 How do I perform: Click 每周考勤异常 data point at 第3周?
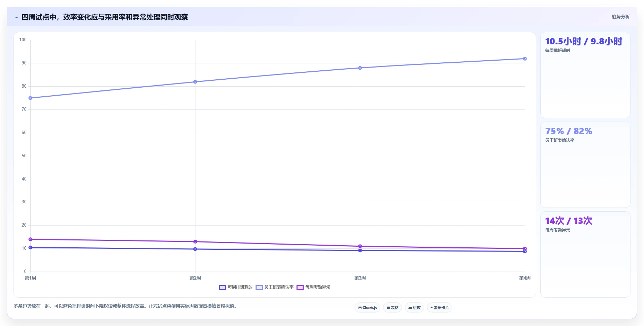360,246
